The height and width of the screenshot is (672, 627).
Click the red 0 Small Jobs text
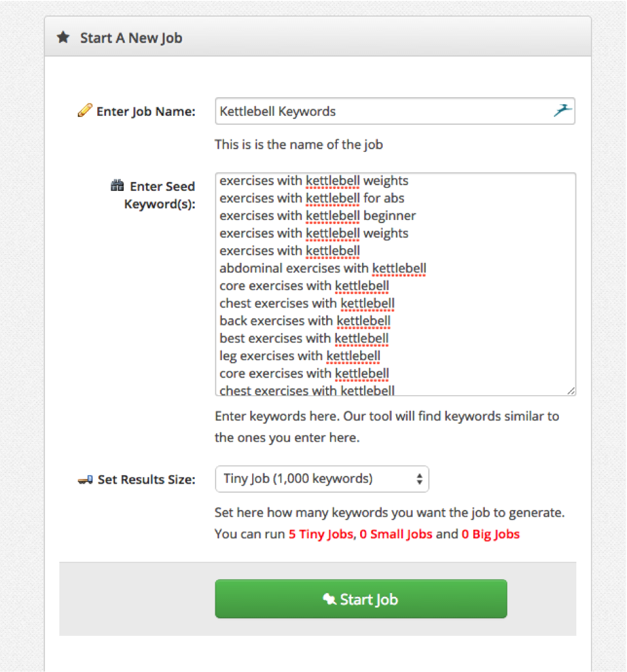(395, 534)
